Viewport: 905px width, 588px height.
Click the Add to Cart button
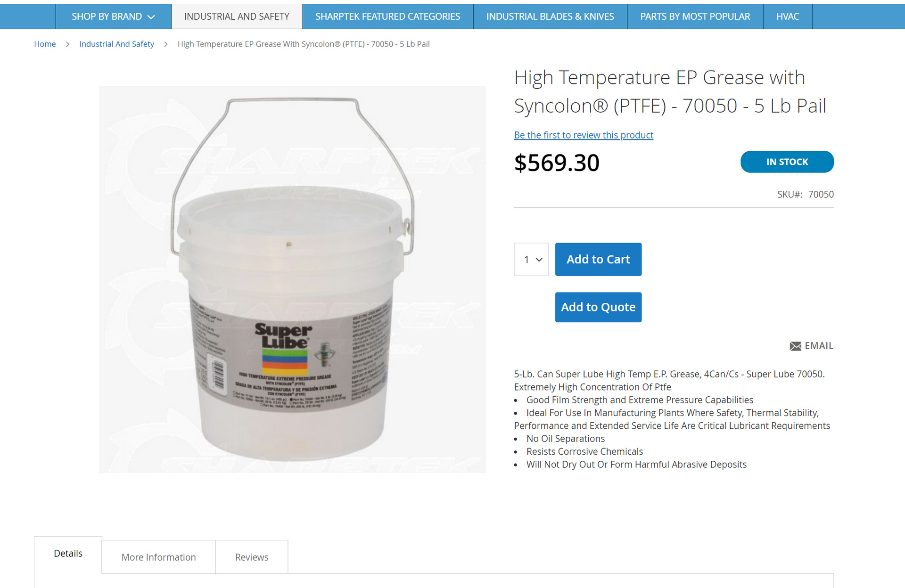[x=598, y=259]
